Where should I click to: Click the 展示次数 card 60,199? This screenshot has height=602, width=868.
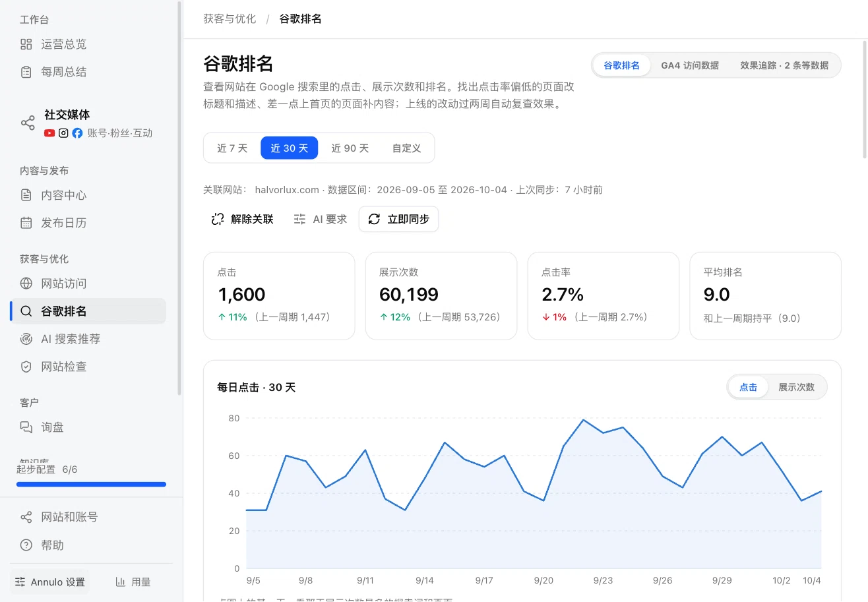(441, 296)
